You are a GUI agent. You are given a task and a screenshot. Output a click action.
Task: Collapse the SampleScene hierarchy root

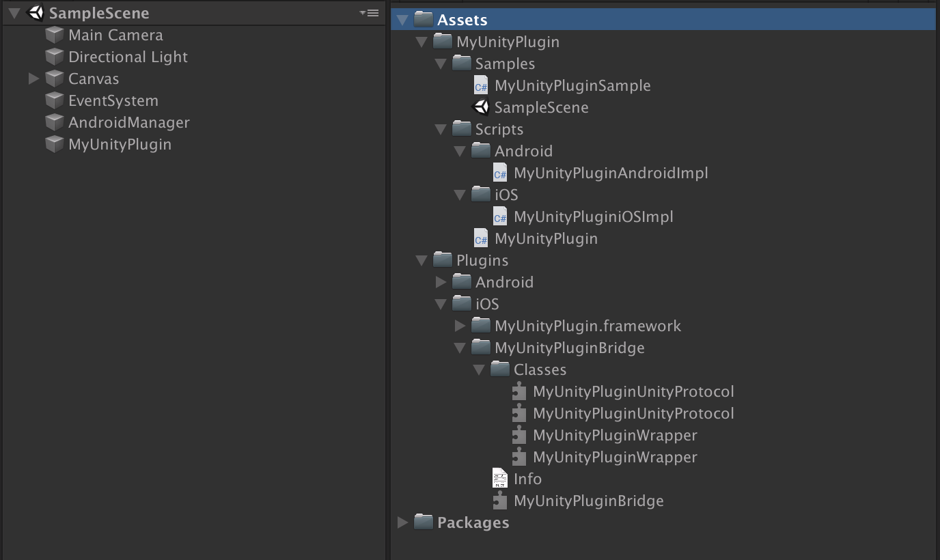14,13
